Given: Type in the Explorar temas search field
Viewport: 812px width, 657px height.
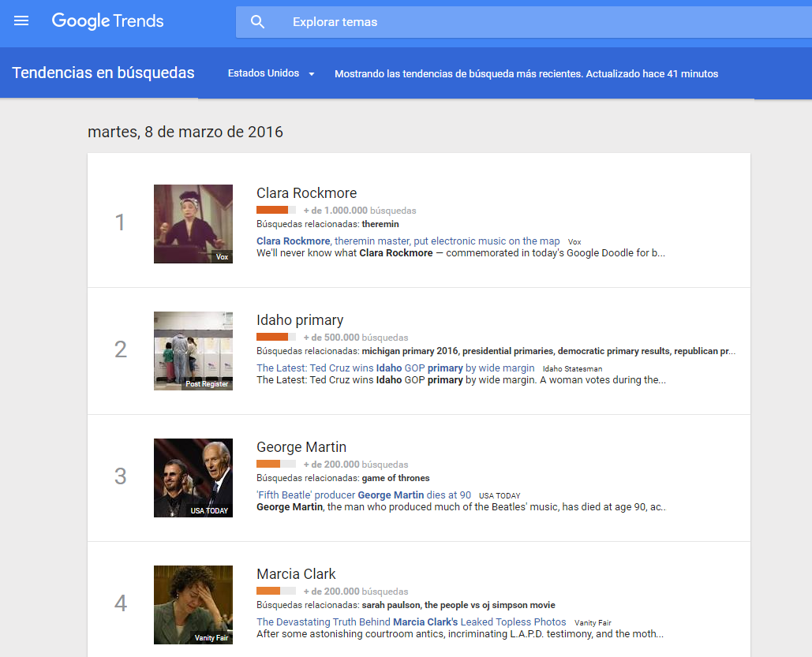Looking at the screenshot, I should (x=473, y=22).
